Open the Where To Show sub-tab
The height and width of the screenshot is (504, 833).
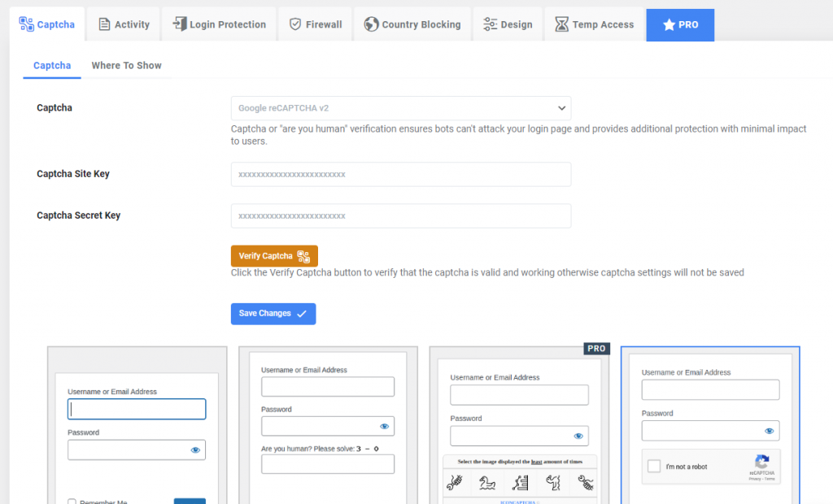pyautogui.click(x=126, y=64)
